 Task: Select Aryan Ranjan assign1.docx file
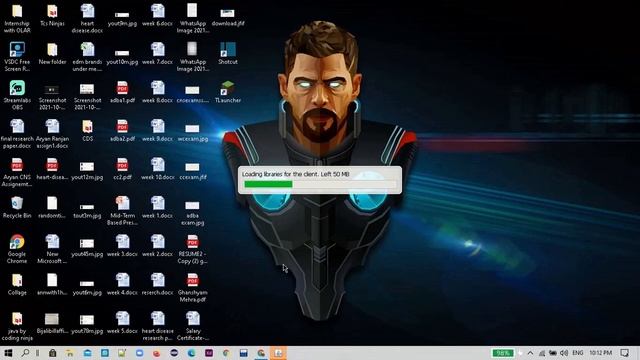coord(52,133)
